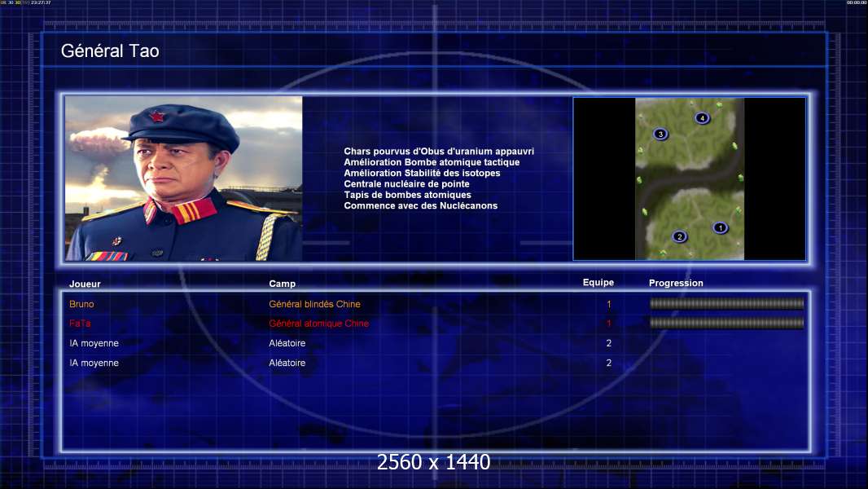
Task: Click 'Amélioration Bombe atomique tactique' line
Action: (432, 162)
